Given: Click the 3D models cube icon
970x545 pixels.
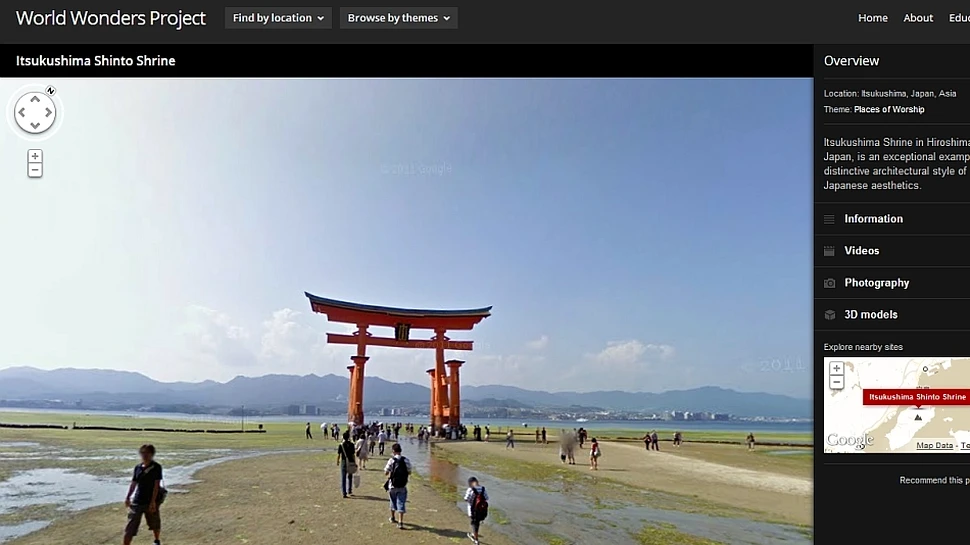Looking at the screenshot, I should pos(830,315).
